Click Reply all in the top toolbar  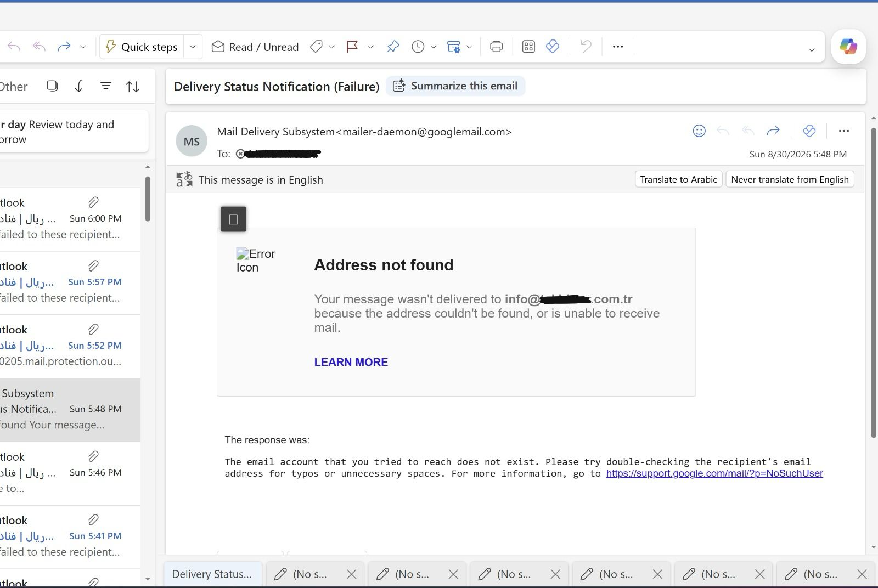[x=39, y=47]
